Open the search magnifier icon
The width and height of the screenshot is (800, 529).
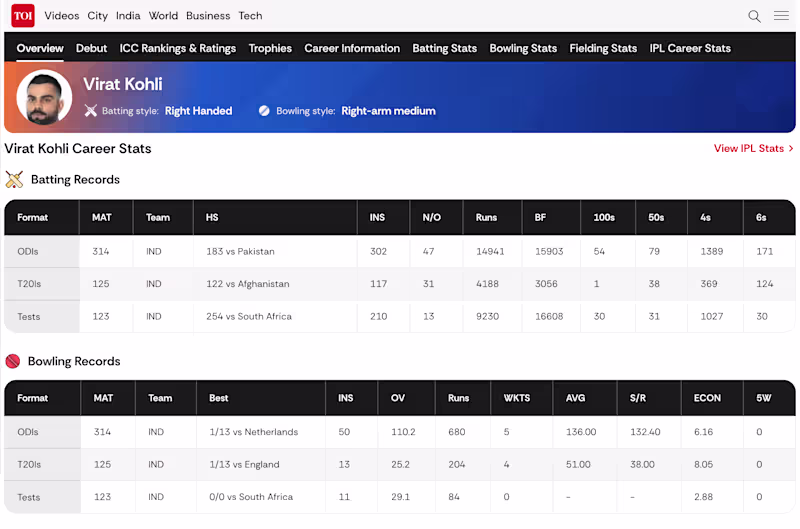point(754,16)
